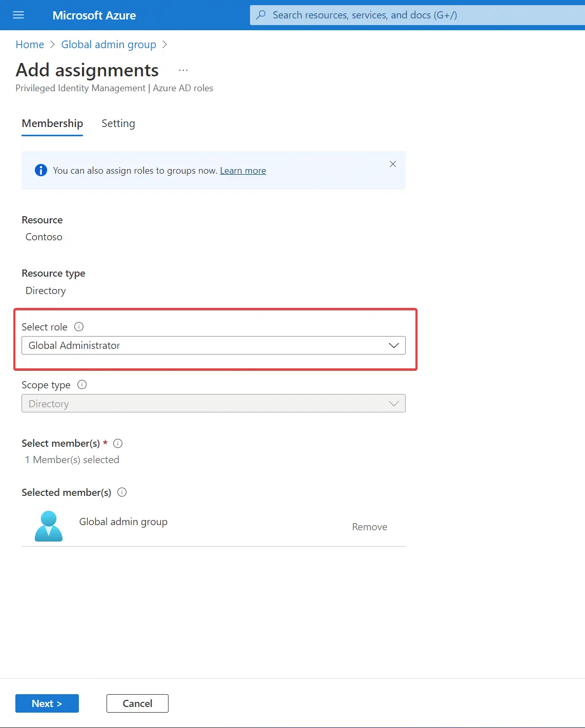This screenshot has height=728, width=585.
Task: Open the Learn more link
Action: coord(243,171)
